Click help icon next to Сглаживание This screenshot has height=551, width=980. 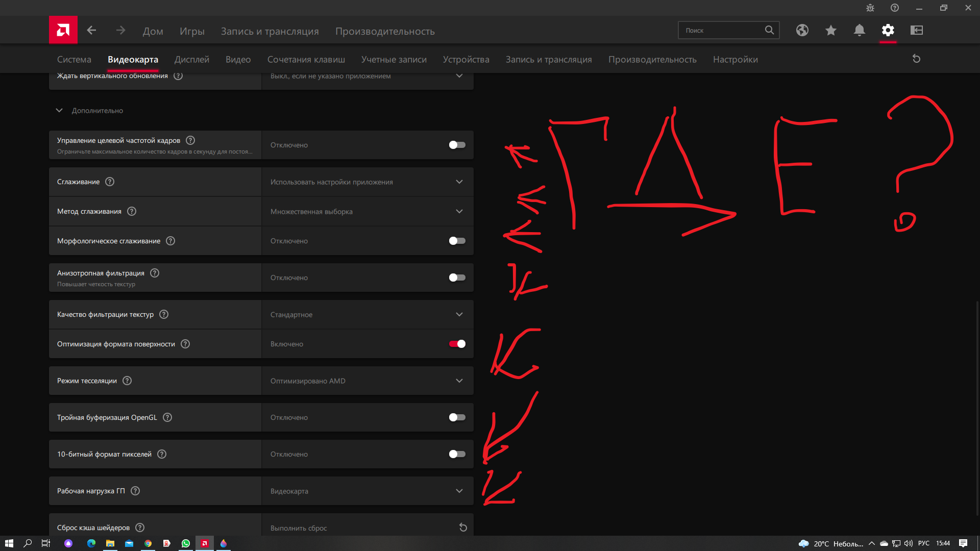110,182
